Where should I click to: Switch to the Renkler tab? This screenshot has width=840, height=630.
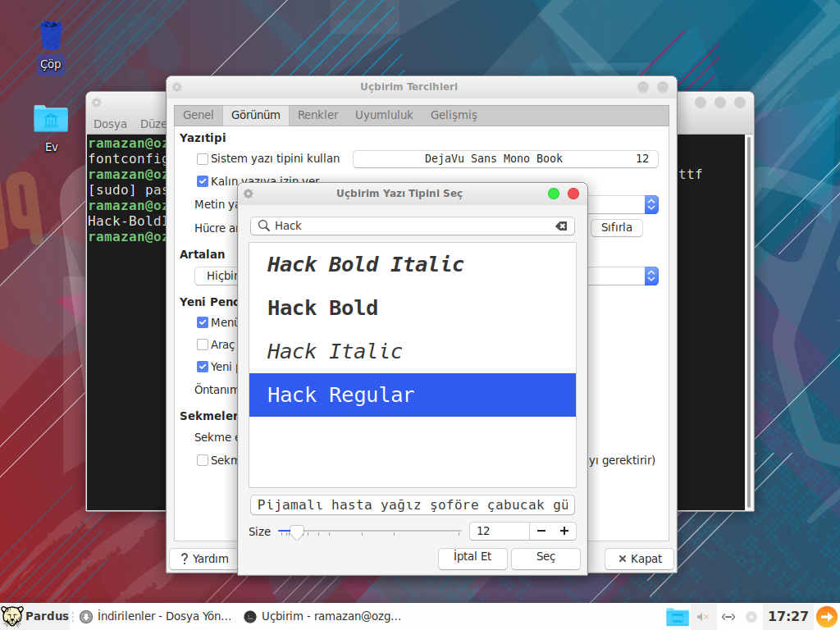[318, 115]
